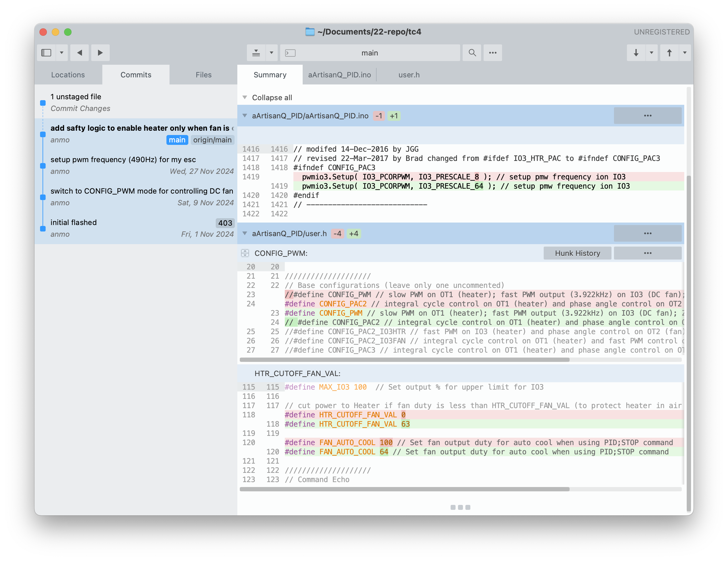Collapse all disclosure triangle

tap(245, 97)
